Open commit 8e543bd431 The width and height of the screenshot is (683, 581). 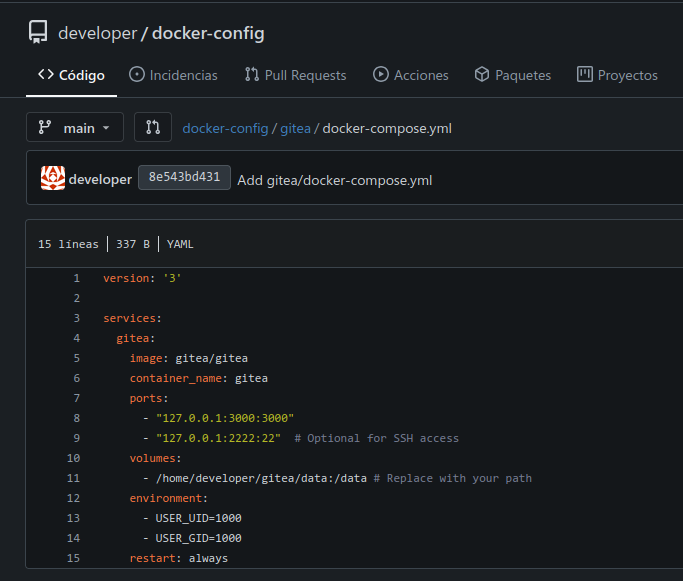(184, 178)
